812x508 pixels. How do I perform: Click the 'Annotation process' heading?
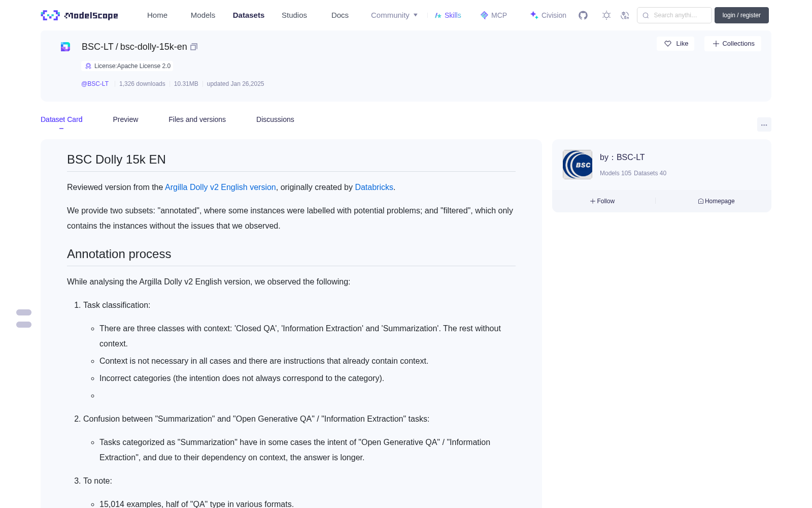tap(119, 254)
